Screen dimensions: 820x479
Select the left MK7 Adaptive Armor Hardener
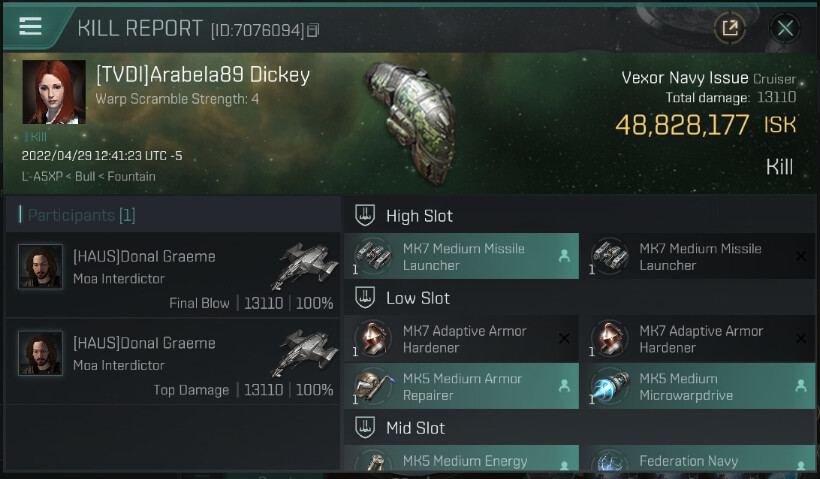pos(461,339)
